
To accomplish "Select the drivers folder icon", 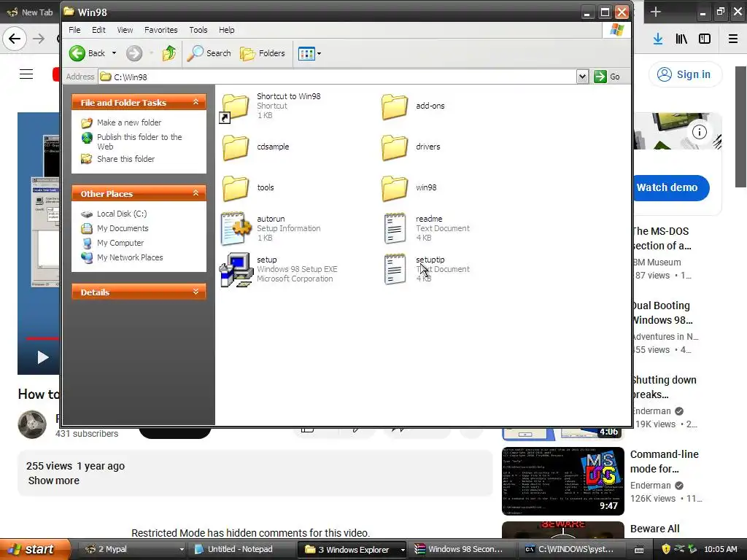I will click(x=395, y=147).
